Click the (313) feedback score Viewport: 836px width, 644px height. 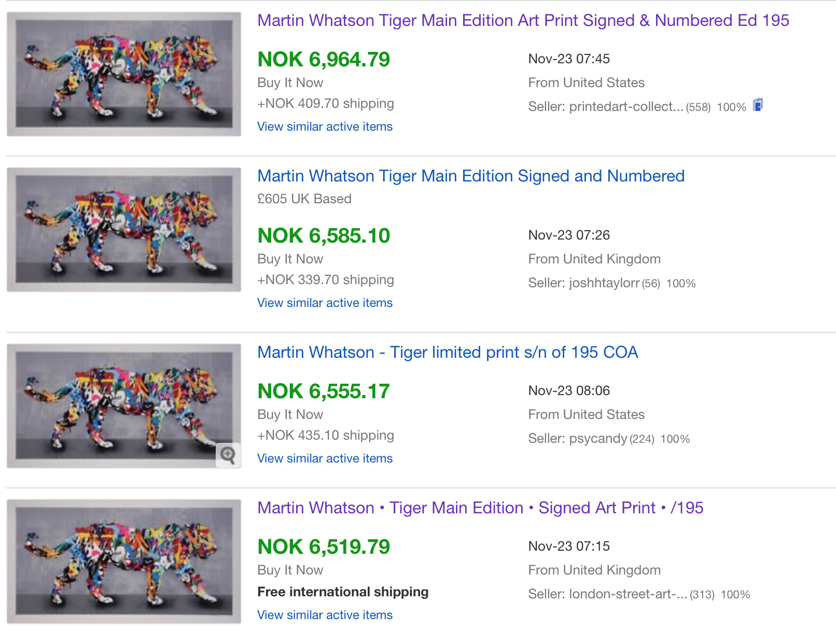[702, 595]
